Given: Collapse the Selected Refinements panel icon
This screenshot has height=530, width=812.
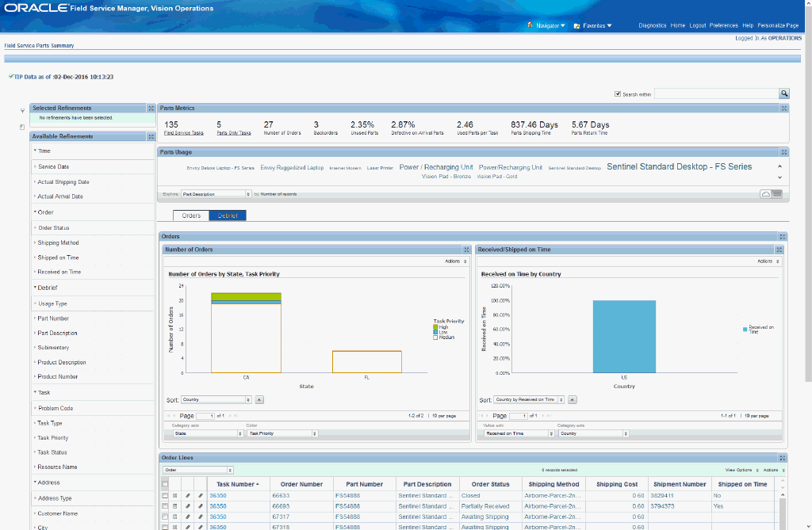Looking at the screenshot, I should click(x=151, y=109).
